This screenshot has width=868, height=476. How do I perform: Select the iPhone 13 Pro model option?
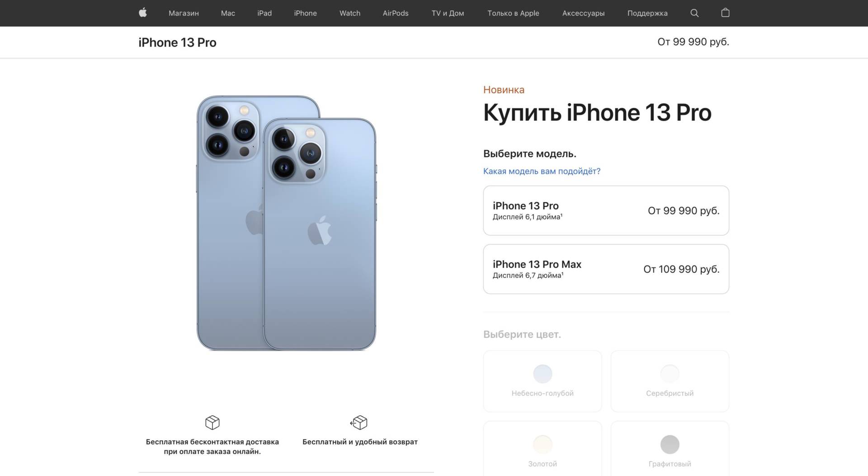[606, 210]
